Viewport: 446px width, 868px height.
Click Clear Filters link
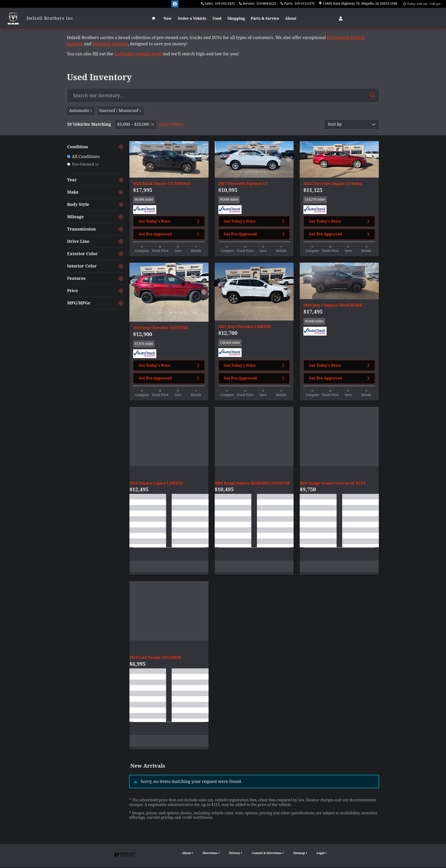click(171, 124)
